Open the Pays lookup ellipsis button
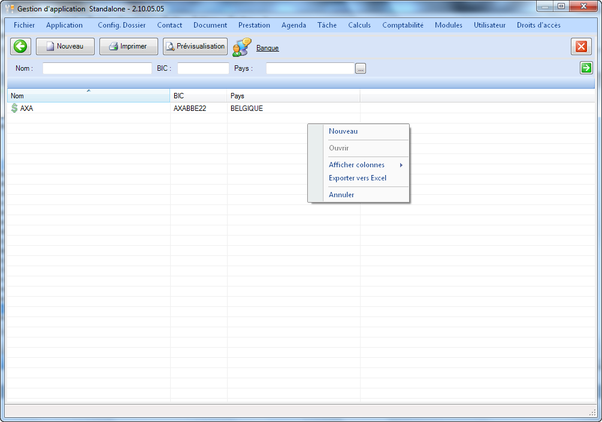Viewport: 602px width, 422px height. click(x=360, y=68)
